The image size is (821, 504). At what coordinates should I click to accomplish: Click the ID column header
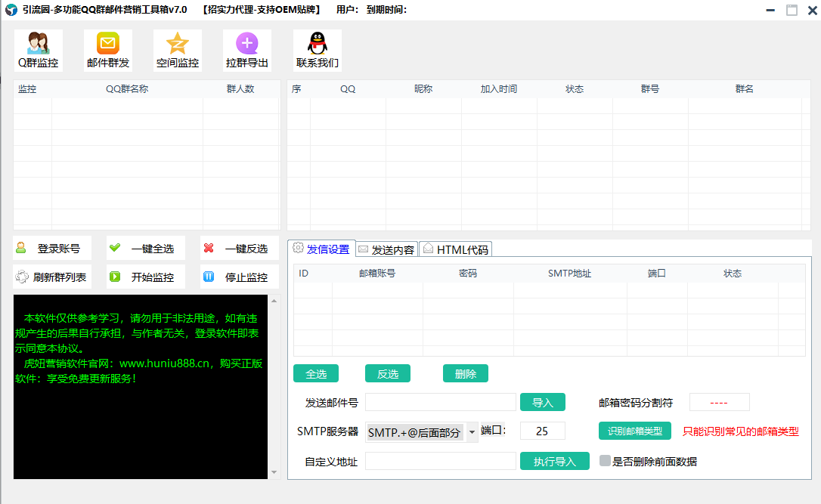304,274
